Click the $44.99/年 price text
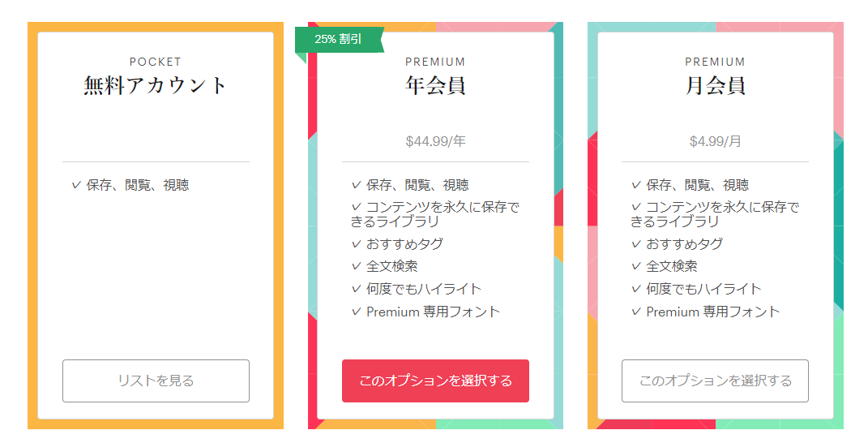868x443 pixels. pos(435,141)
